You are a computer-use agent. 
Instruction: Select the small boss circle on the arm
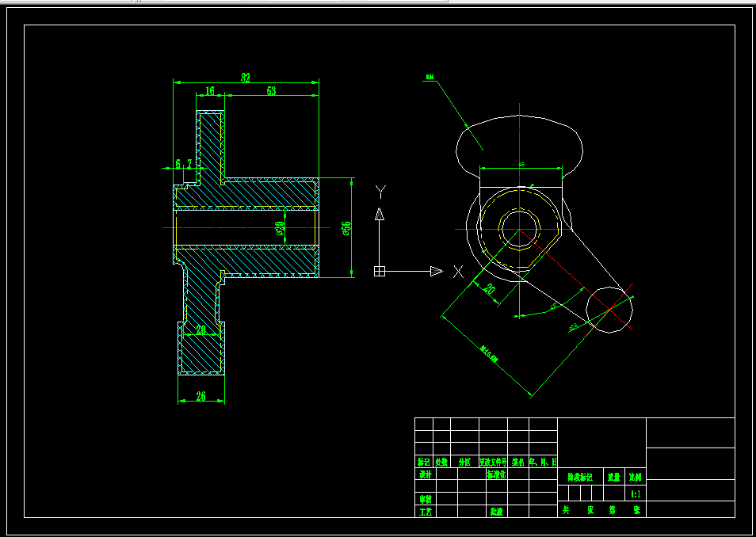[610, 310]
